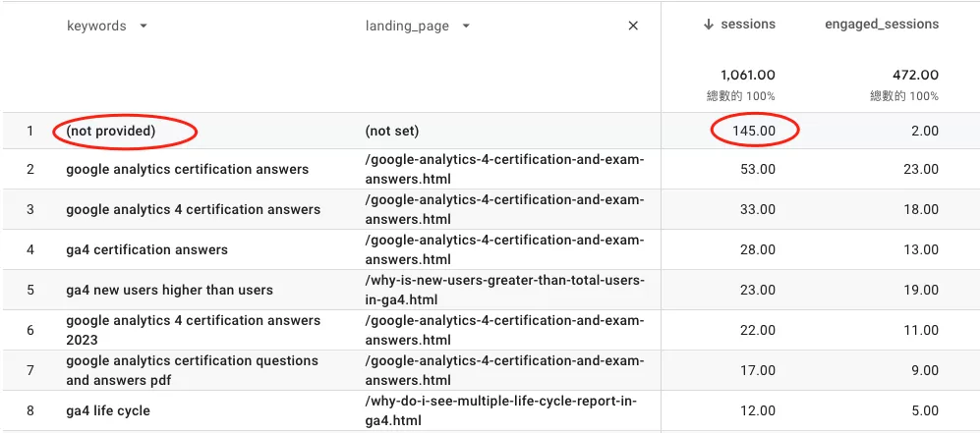Click the landing_page column header label

pos(407,27)
